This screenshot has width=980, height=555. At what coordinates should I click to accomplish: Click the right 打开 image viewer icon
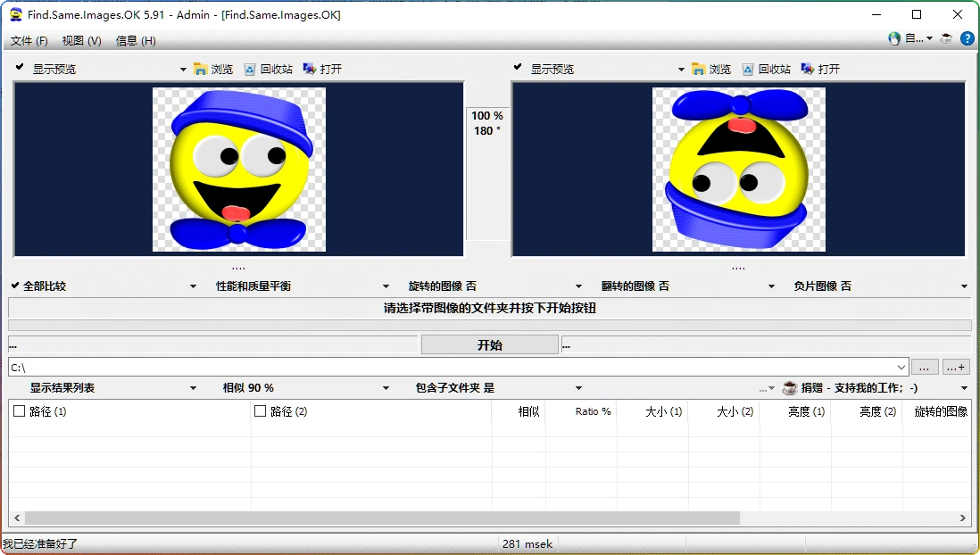coord(809,68)
